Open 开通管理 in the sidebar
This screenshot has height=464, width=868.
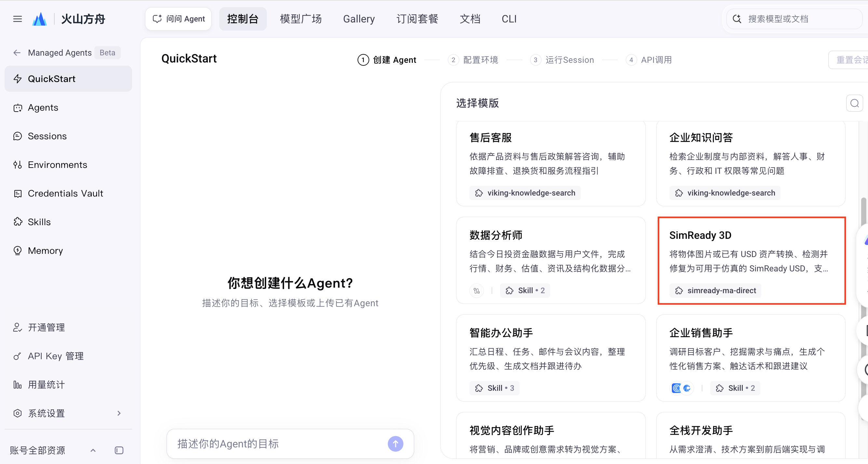[x=68, y=328]
